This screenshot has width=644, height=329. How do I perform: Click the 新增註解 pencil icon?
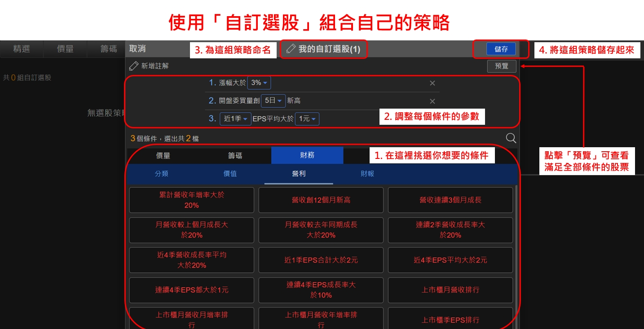point(134,66)
